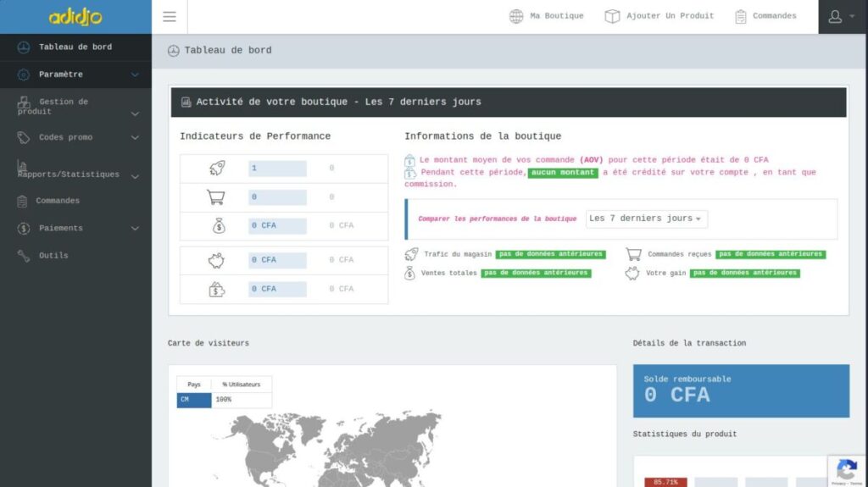This screenshot has width=868, height=487.
Task: Expand Rapports/Statistiques sidebar section
Action: pos(75,174)
